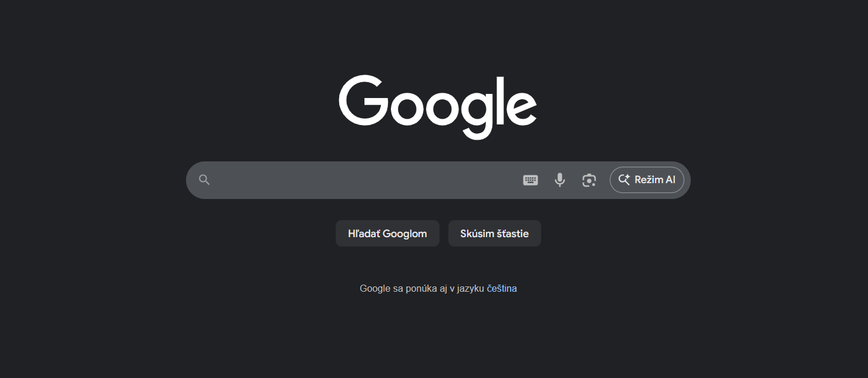Click the white Google logo
Image resolution: width=868 pixels, height=378 pixels.
(x=438, y=104)
